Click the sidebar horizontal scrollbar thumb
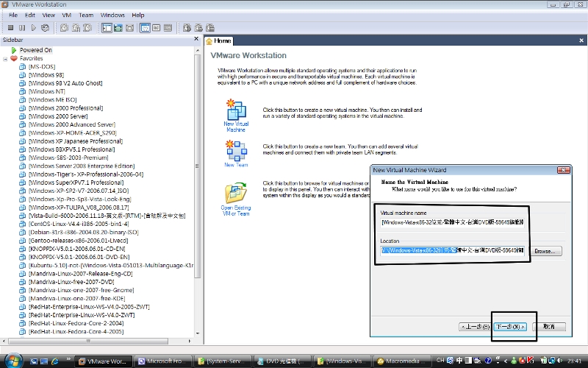This screenshot has width=588, height=368. (x=88, y=341)
